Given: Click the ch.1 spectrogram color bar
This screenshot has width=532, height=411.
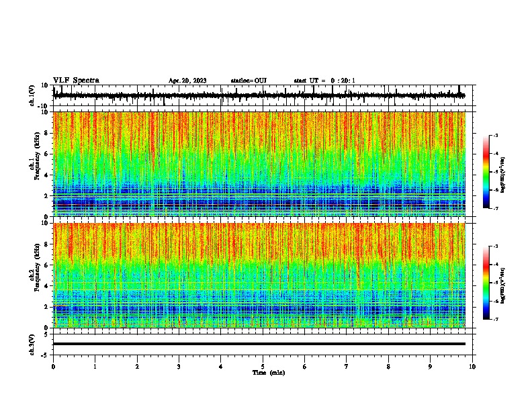Looking at the screenshot, I should (x=486, y=172).
